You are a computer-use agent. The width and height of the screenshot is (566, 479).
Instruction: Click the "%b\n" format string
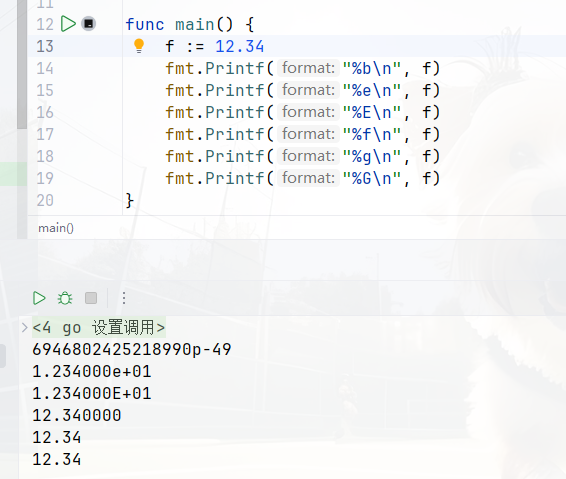(371, 68)
